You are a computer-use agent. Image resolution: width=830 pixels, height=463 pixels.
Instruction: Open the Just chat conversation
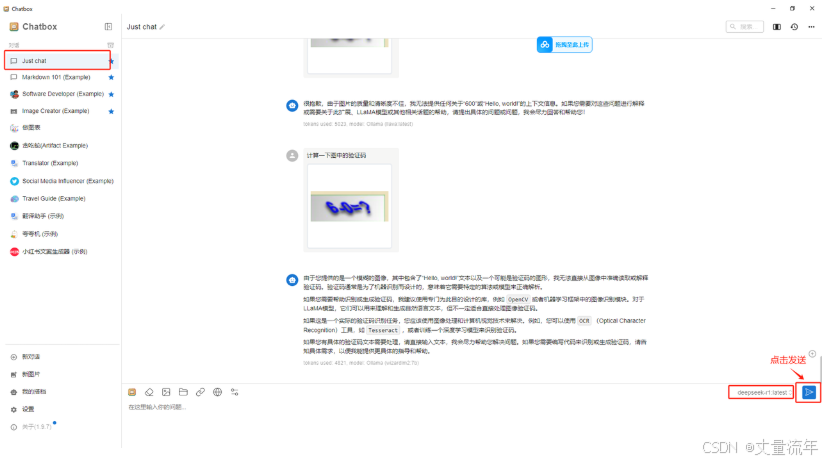[57, 61]
